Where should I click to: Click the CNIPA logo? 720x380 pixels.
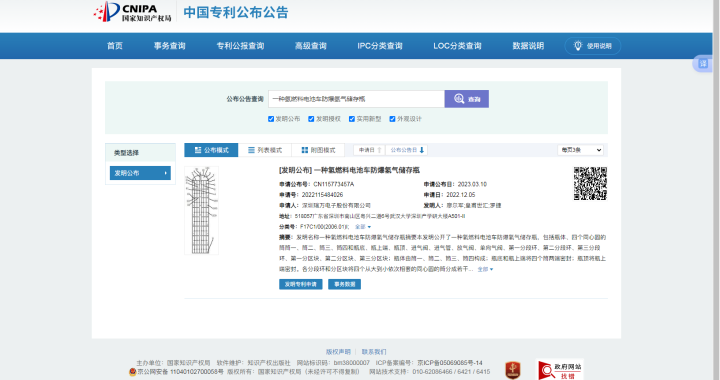click(x=132, y=12)
